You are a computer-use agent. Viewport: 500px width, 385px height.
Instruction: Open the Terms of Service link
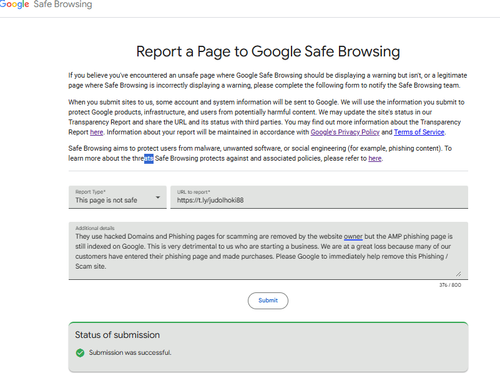pyautogui.click(x=419, y=132)
